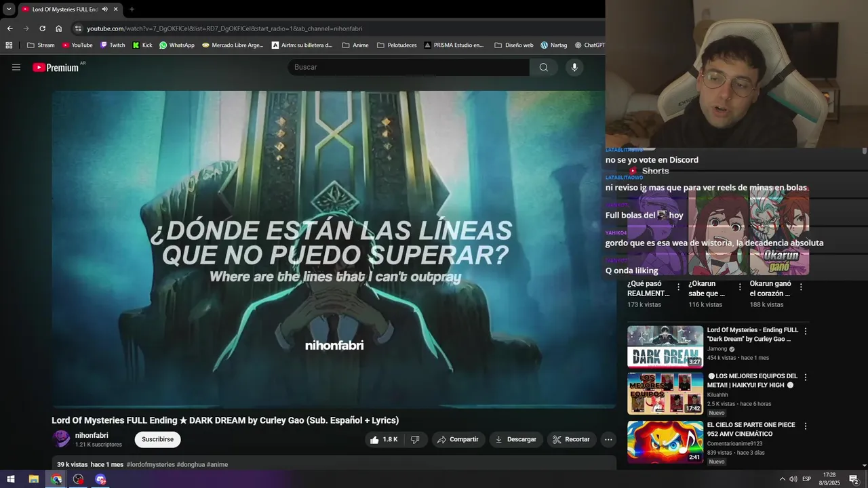This screenshot has width=868, height=488.
Task: Click the video title heading text
Action: [225, 420]
